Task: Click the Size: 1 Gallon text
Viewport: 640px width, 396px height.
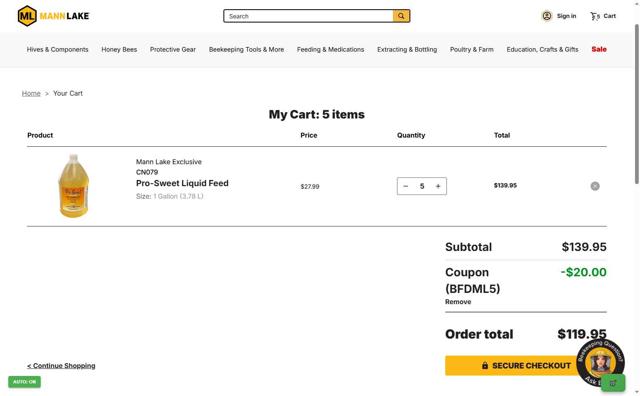Action: (169, 196)
